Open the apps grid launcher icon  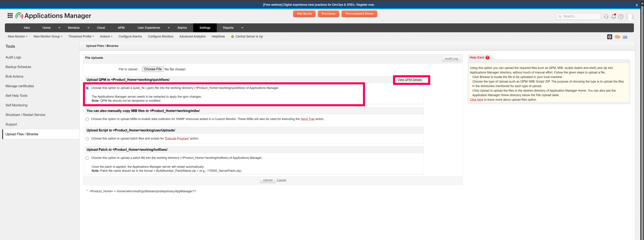coord(10,16)
